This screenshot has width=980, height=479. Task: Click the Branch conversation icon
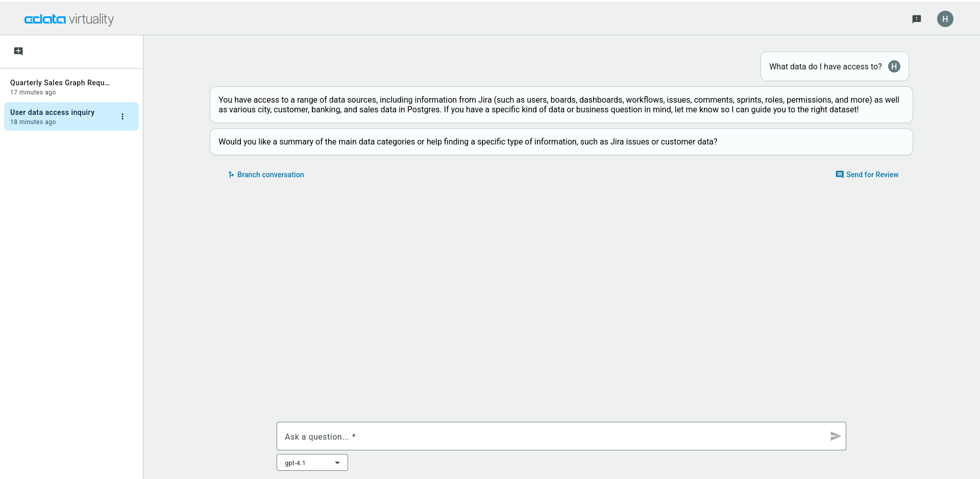coord(231,175)
